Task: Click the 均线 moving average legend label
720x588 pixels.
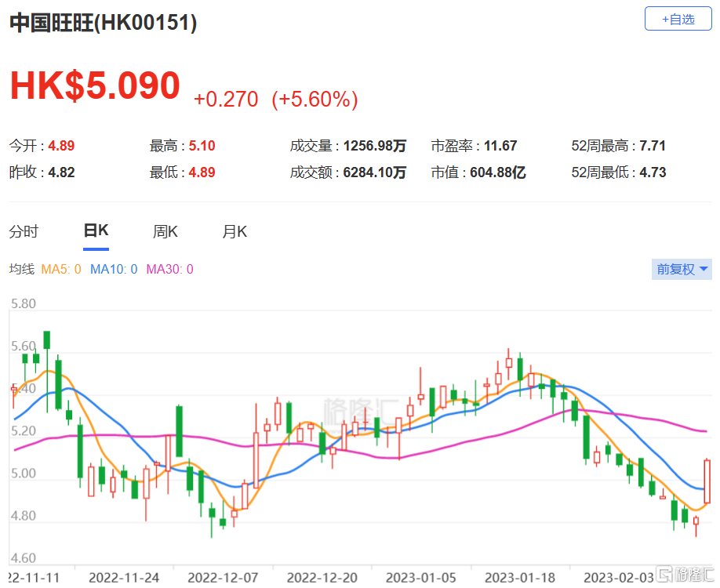Action: click(x=22, y=269)
